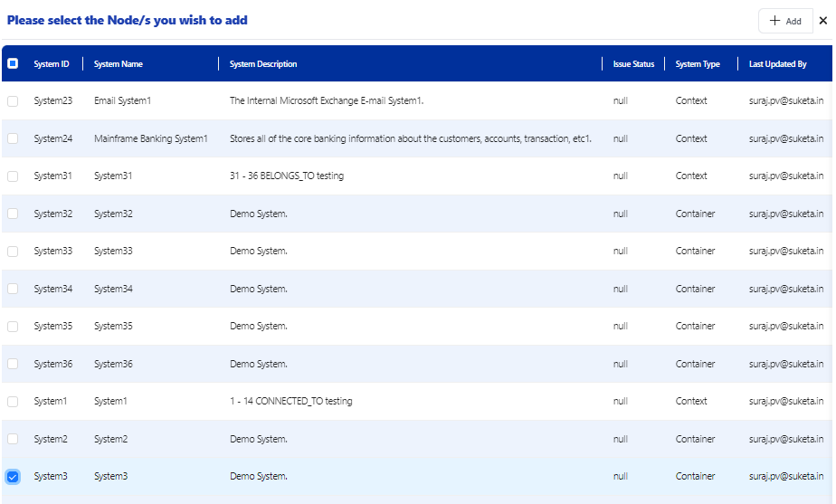Uncheck the System3 row checkbox
836x504 pixels.
click(13, 477)
